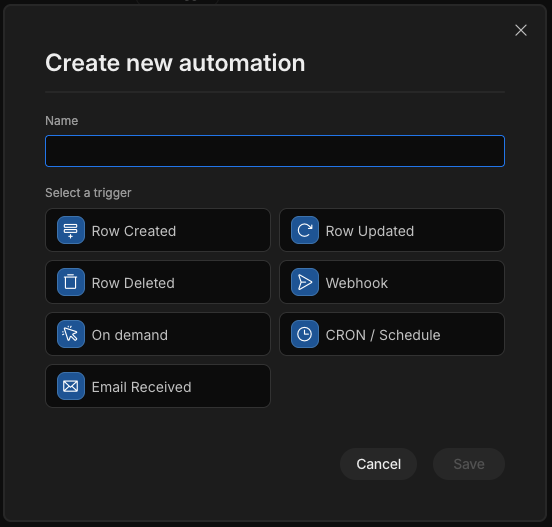Click the Row Updated refresh arrow icon
Image resolution: width=552 pixels, height=527 pixels.
[305, 230]
